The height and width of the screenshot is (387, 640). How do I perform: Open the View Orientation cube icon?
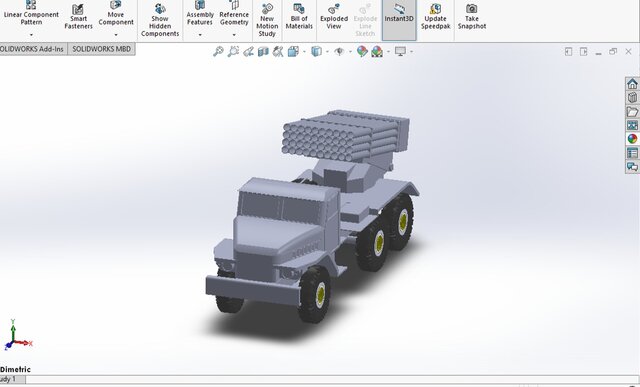coord(293,51)
